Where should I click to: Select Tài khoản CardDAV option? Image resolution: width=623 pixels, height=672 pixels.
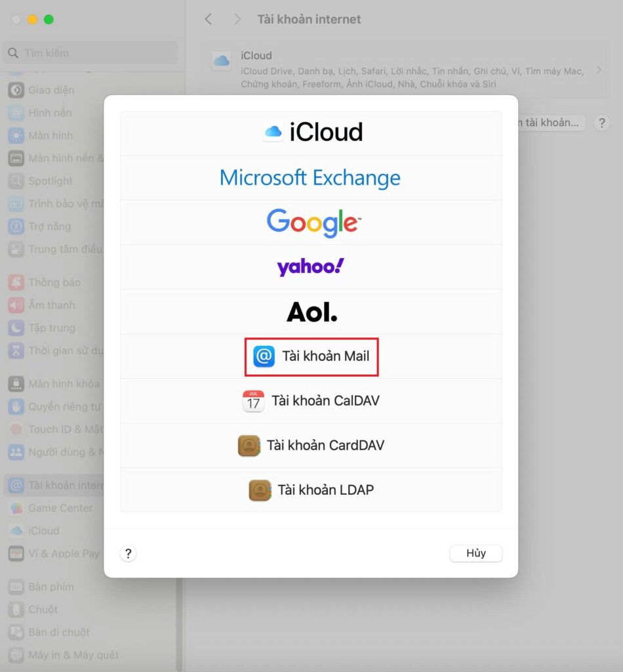(x=311, y=446)
